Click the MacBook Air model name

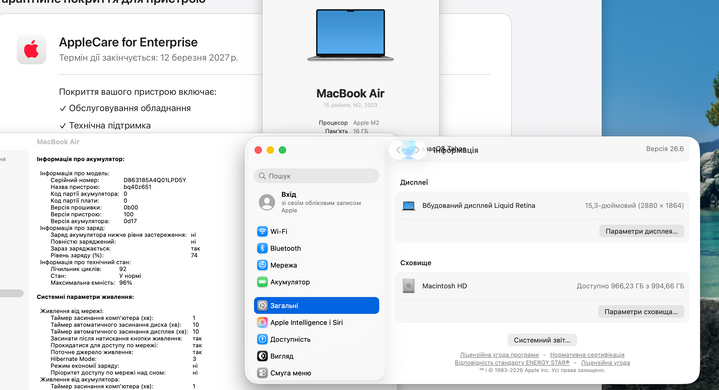click(350, 93)
